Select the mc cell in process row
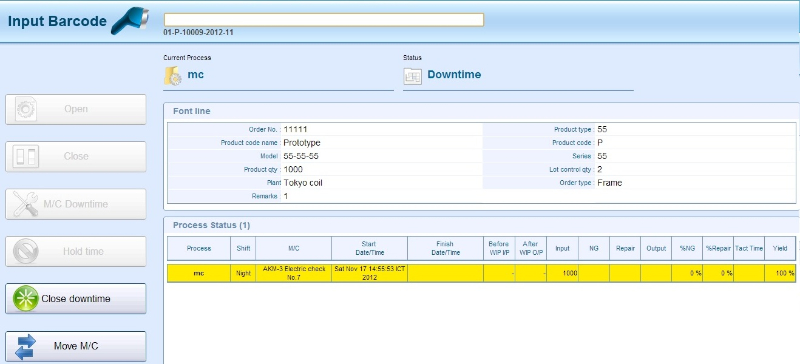This screenshot has height=364, width=800. pos(199,273)
